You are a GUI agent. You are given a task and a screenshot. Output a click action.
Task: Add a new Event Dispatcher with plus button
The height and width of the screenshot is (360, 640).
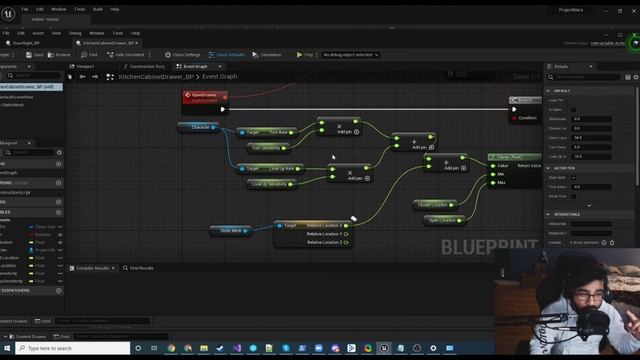[58, 291]
